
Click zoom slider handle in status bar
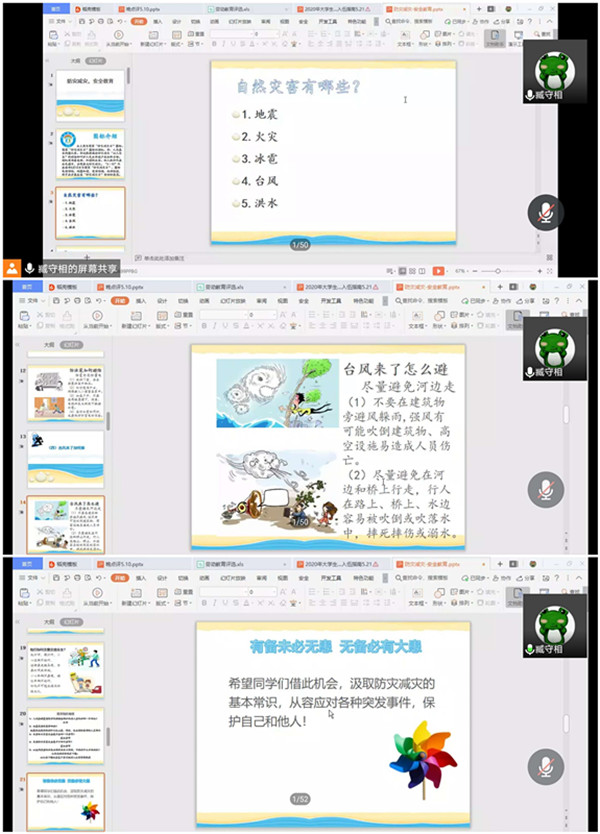(x=498, y=271)
